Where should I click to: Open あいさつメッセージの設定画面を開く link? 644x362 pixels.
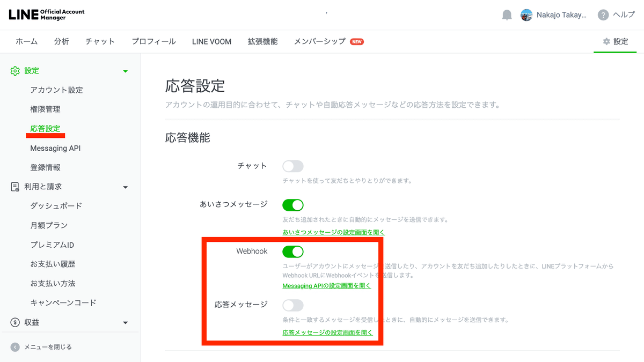click(x=334, y=232)
